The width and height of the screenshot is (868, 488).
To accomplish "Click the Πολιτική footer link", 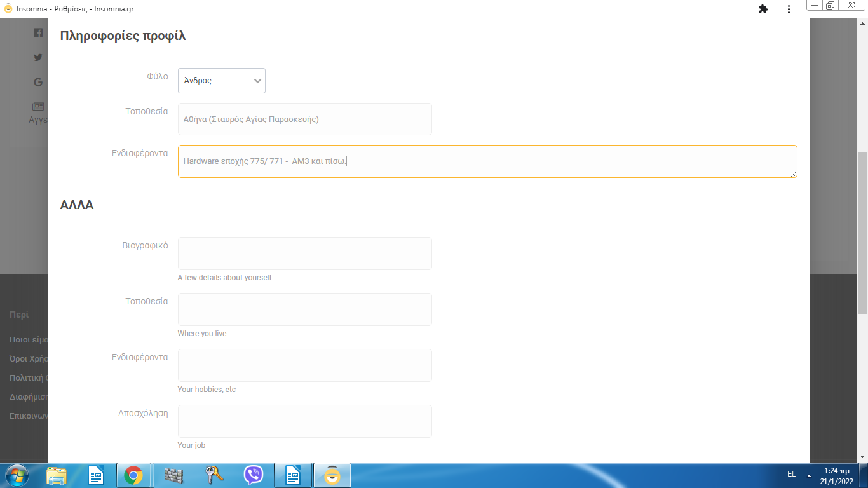I will [29, 377].
